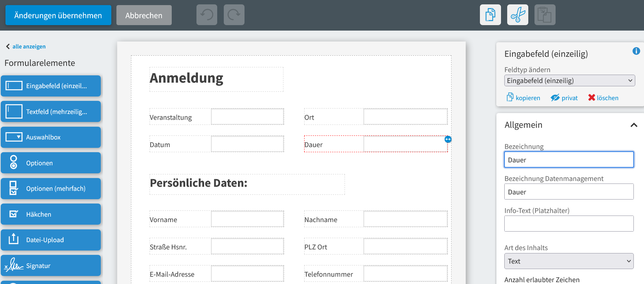Click kopieren to duplicate field
Viewport: 644px width, 284px height.
coord(523,98)
